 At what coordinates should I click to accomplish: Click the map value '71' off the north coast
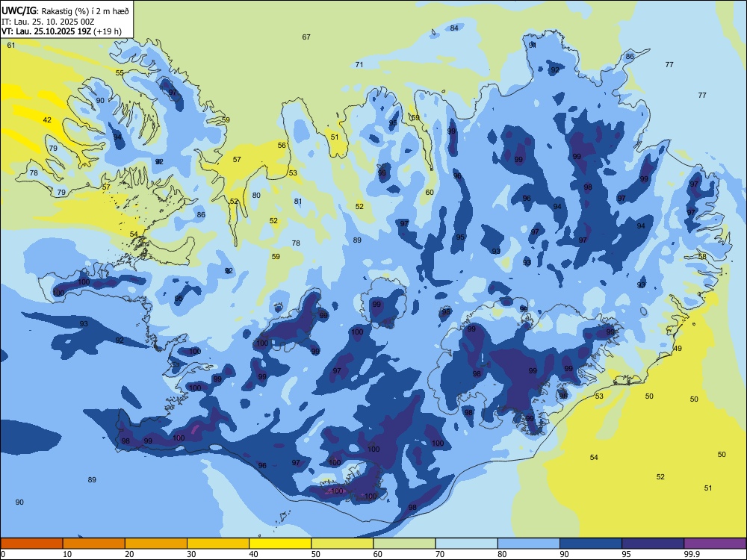pos(359,65)
